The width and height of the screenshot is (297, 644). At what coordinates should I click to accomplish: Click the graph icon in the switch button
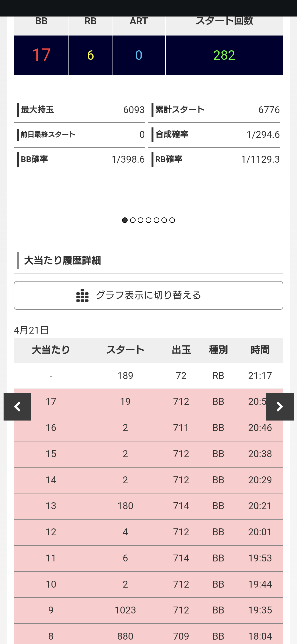[x=82, y=295]
